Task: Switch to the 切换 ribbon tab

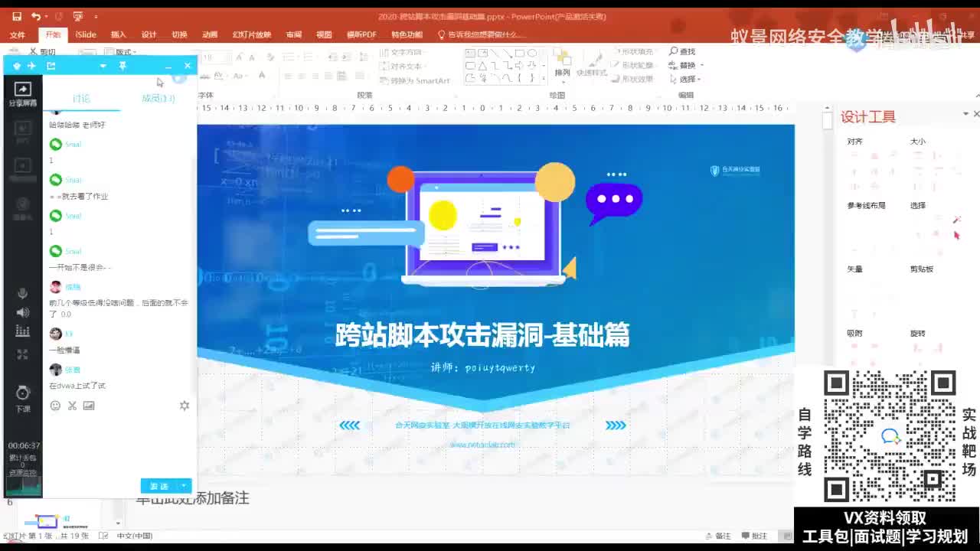Action: pos(179,34)
